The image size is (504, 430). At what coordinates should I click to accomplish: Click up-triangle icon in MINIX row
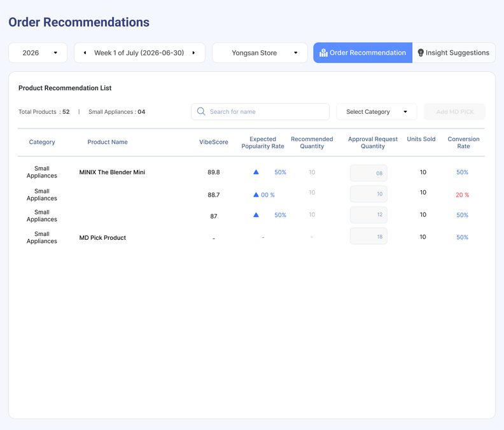[256, 172]
